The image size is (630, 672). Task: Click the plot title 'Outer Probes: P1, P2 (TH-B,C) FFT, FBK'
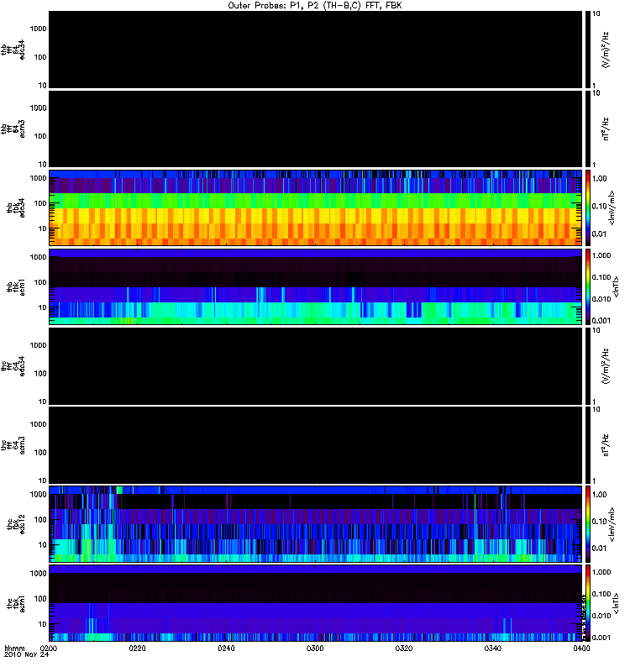tap(315, 6)
